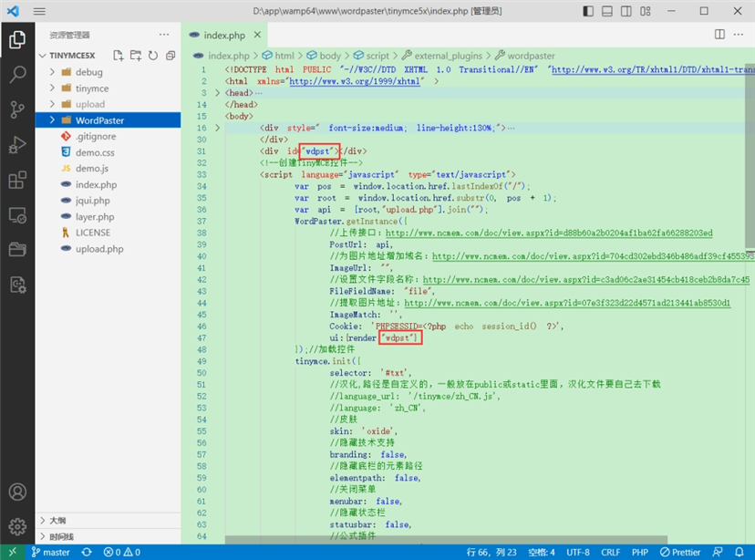Open editor more actions ellipsis
This screenshot has width=755, height=560.
coord(739,34)
